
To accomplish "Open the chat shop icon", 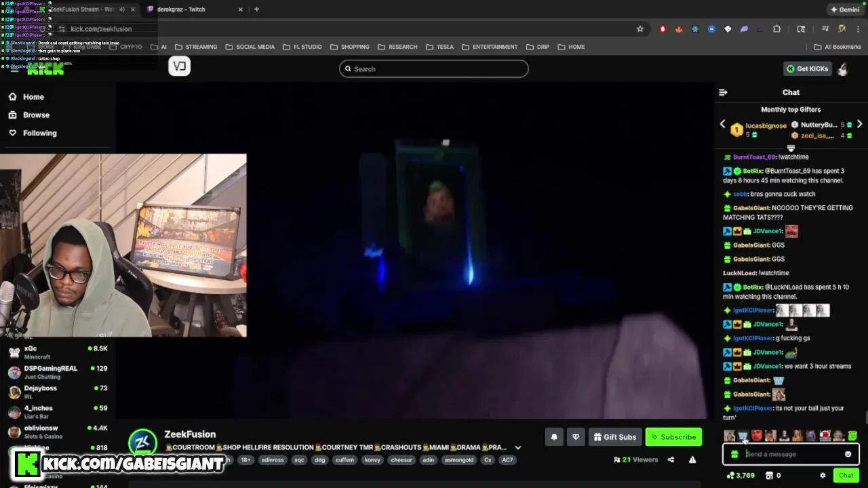I will [769, 475].
